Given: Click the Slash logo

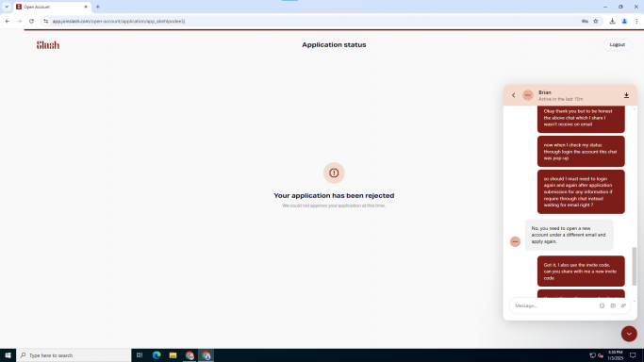Looking at the screenshot, I should click(x=48, y=44).
